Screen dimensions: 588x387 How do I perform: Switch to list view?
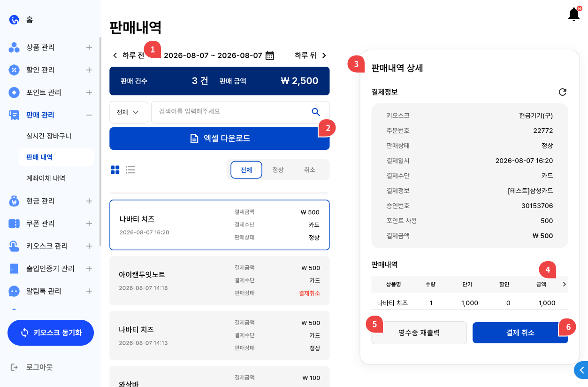tap(130, 170)
